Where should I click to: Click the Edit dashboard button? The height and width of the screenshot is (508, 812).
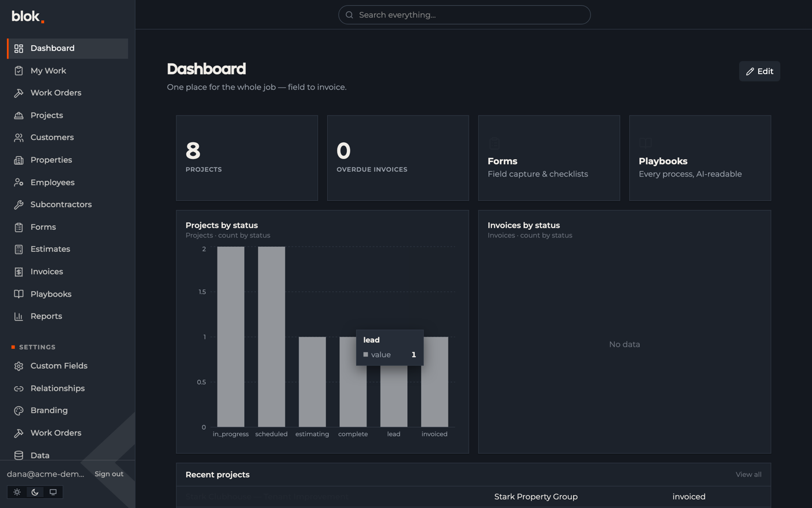(759, 71)
